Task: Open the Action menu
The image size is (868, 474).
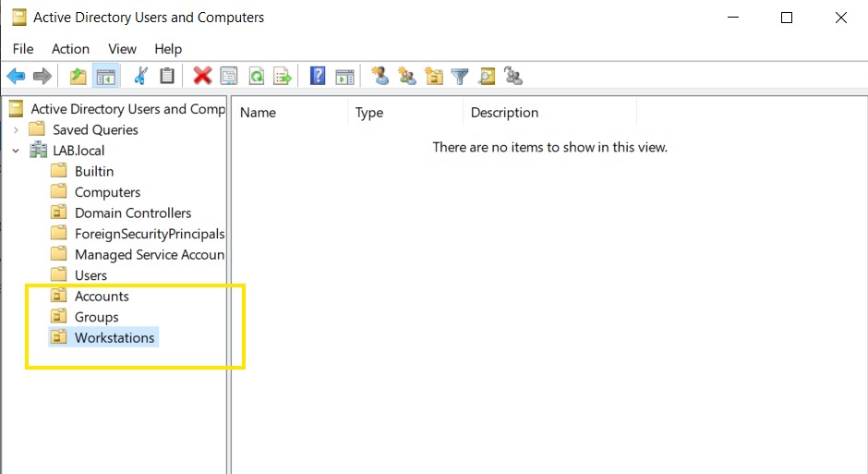Action: (70, 49)
